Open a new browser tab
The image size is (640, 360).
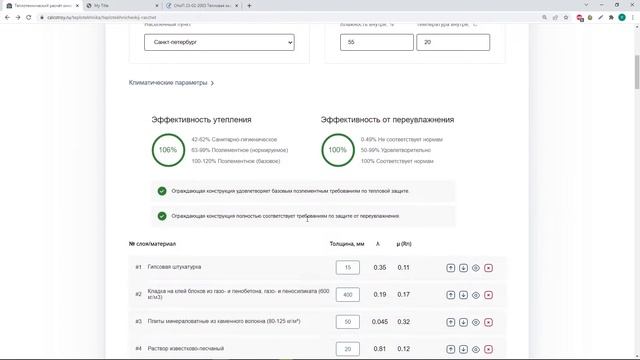[249, 6]
